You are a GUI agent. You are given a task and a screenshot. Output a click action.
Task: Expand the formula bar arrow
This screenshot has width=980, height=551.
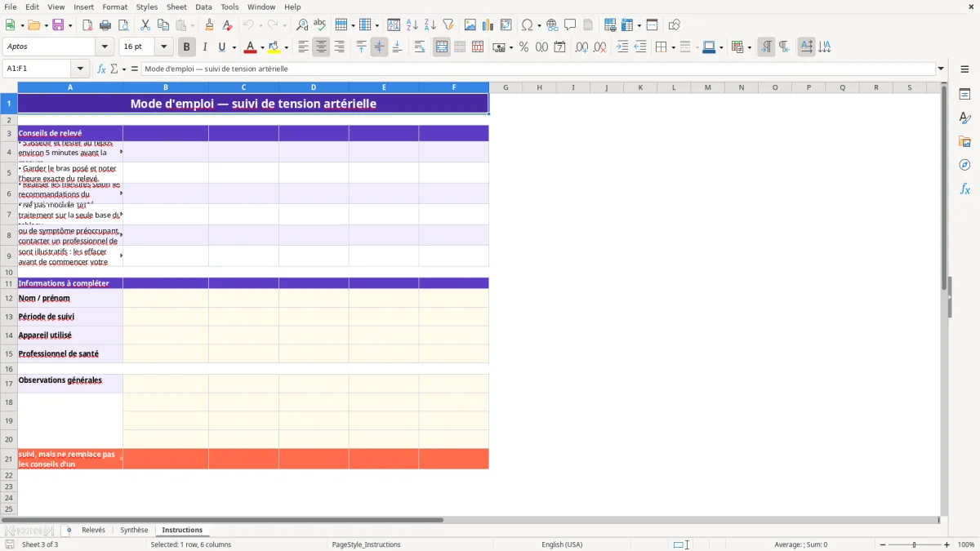[941, 69]
